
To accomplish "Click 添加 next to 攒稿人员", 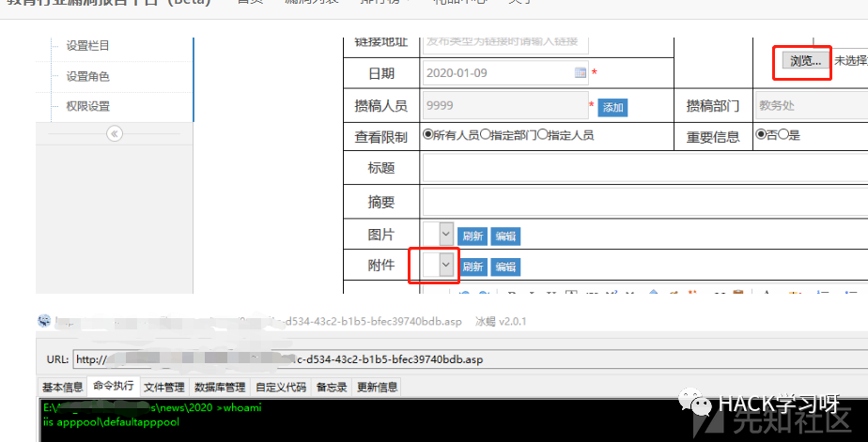I will pyautogui.click(x=612, y=108).
